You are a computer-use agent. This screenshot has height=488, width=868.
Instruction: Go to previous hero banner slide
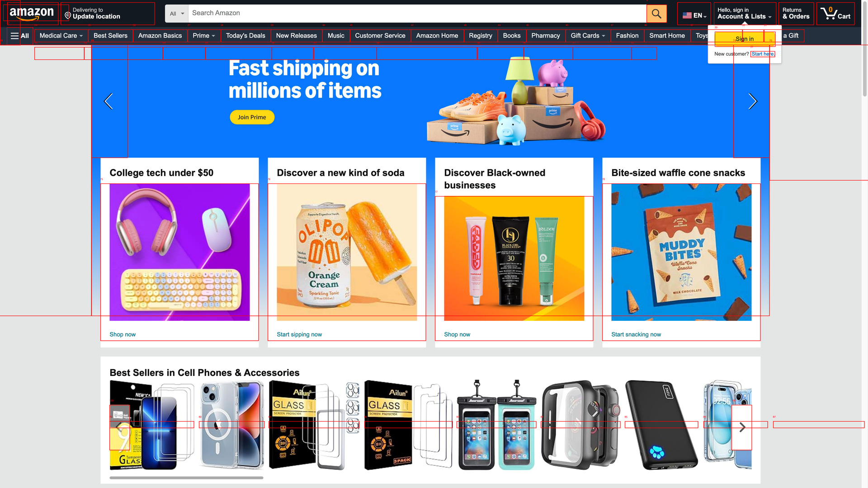[x=108, y=101]
